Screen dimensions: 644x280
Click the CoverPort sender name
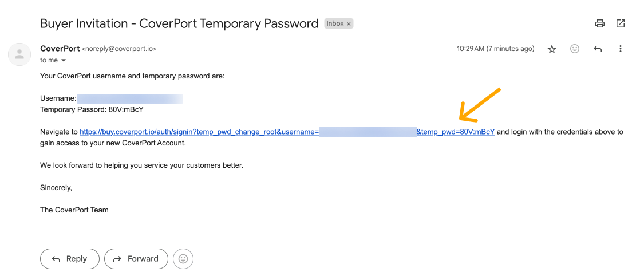[60, 49]
